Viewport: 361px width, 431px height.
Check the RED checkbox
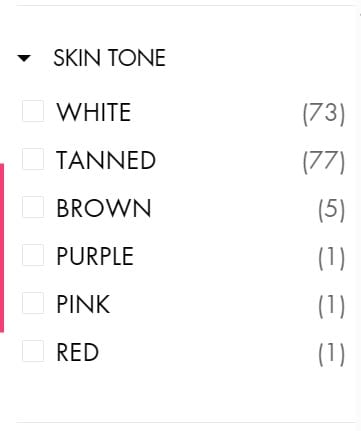(x=33, y=351)
